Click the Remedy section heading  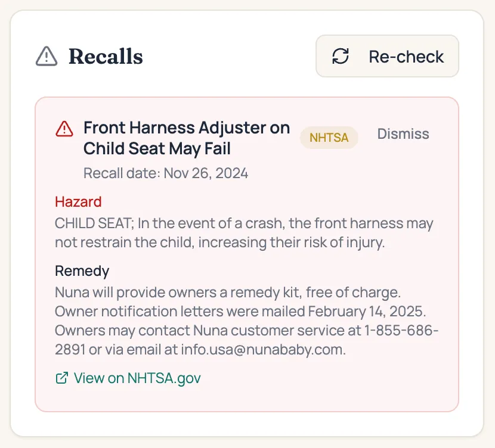[82, 271]
